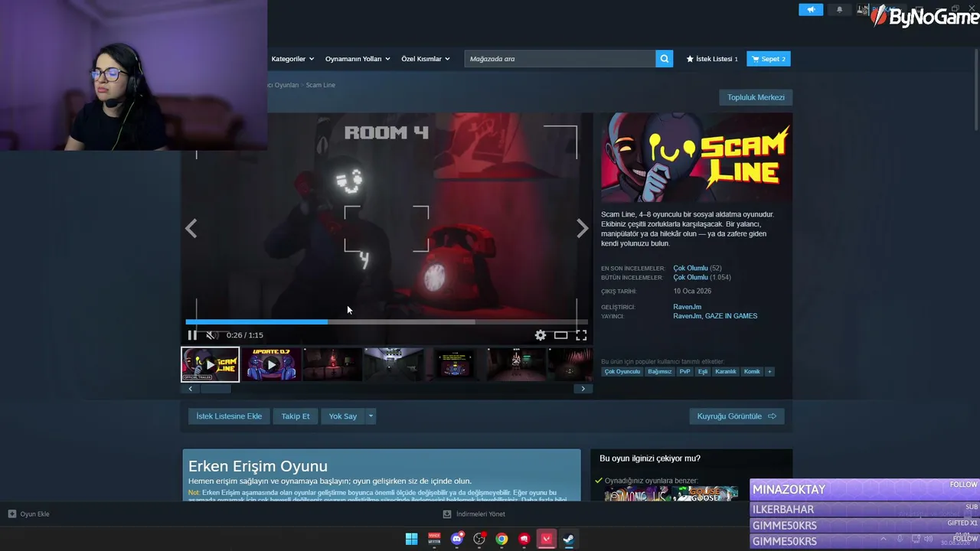Open İstek Listesi wishlist link

[x=712, y=59]
